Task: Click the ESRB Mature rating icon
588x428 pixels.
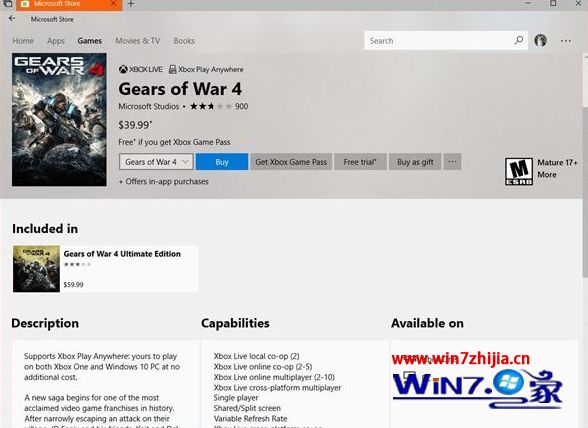Action: 519,171
